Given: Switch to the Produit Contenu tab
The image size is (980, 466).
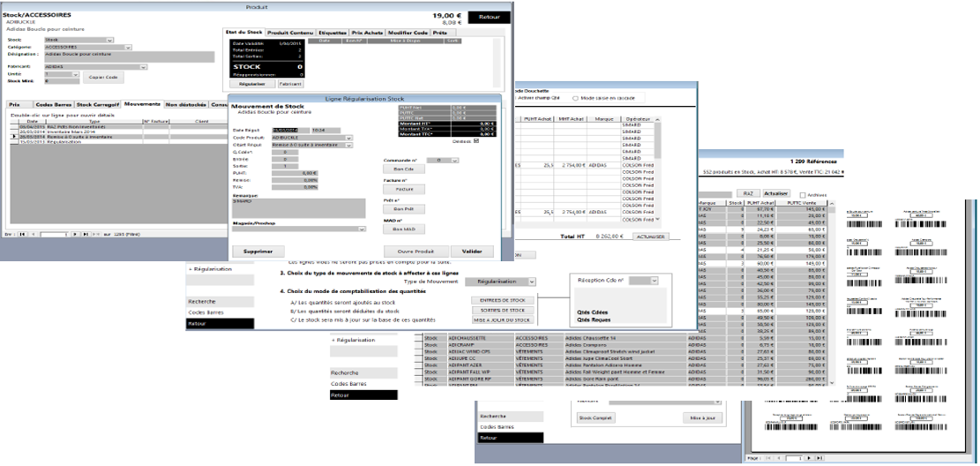Looking at the screenshot, I should click(290, 32).
